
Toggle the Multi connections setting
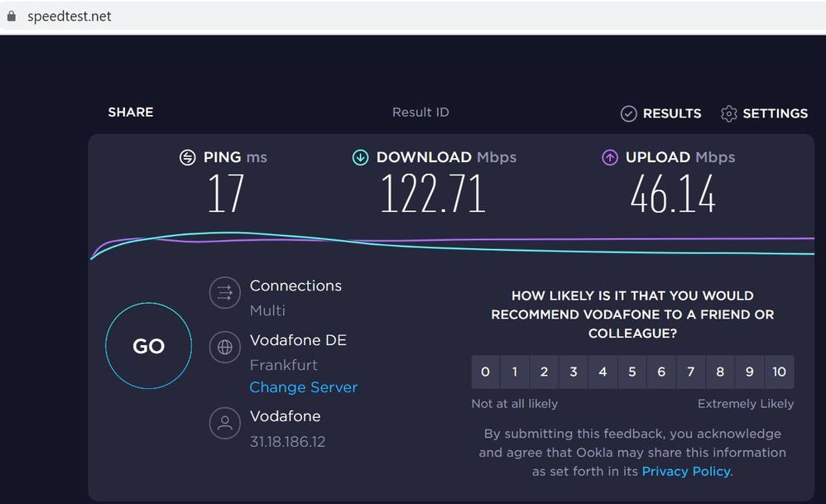[x=267, y=310]
